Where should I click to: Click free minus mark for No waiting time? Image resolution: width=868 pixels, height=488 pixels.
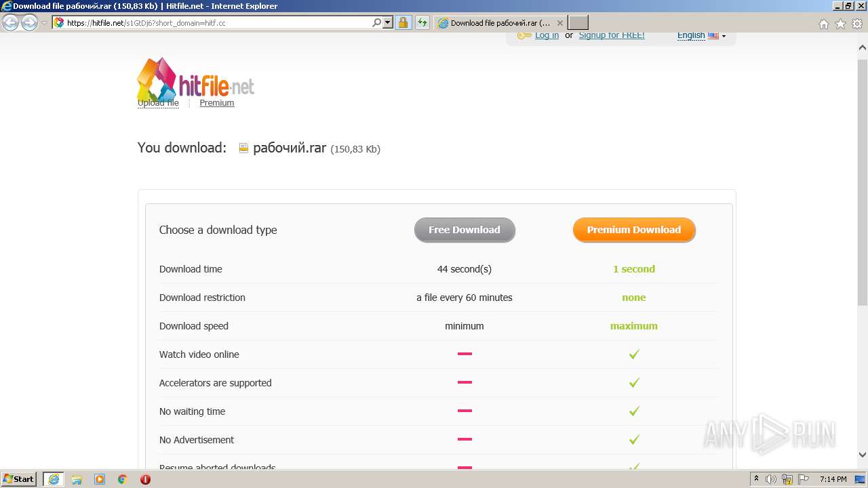pyautogui.click(x=465, y=411)
